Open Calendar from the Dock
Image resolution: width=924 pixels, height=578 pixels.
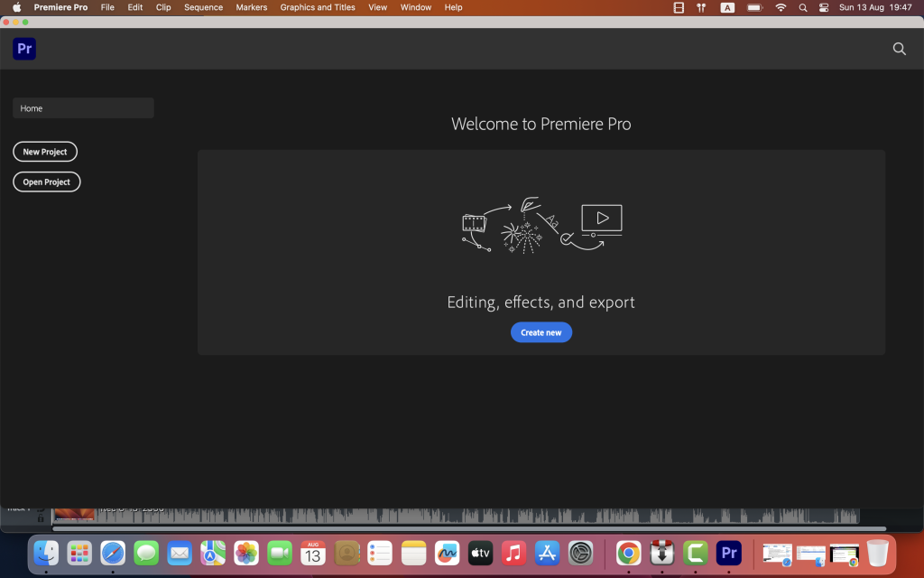coord(313,554)
